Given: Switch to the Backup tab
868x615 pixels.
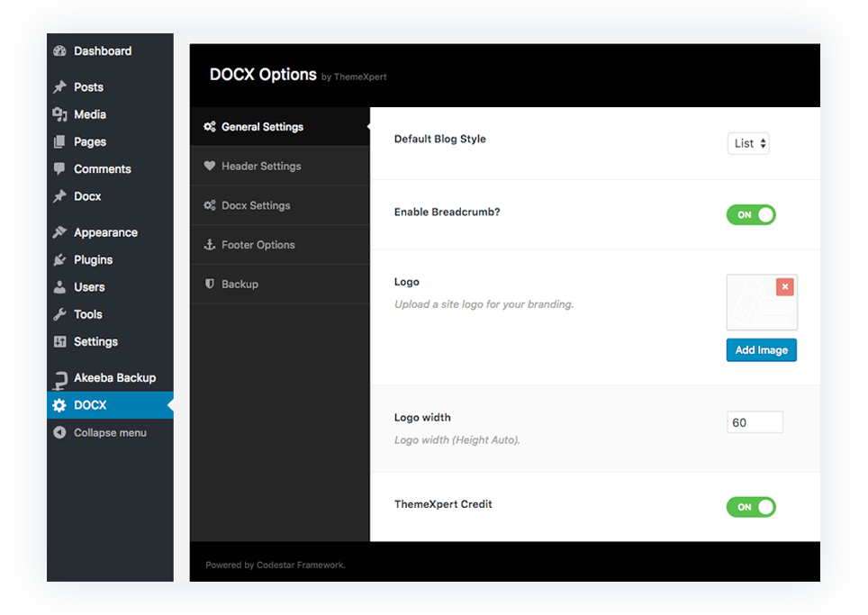Looking at the screenshot, I should pos(279,284).
